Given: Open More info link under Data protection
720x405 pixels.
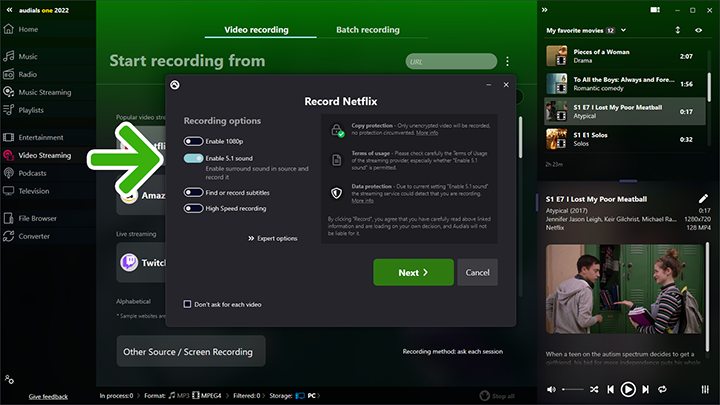Looking at the screenshot, I should pos(362,201).
